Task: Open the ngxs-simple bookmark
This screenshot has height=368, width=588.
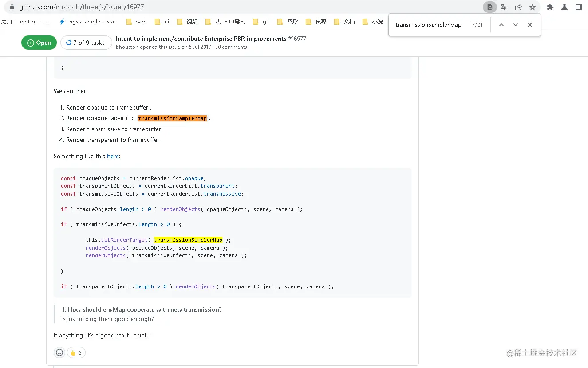Action: [x=89, y=21]
